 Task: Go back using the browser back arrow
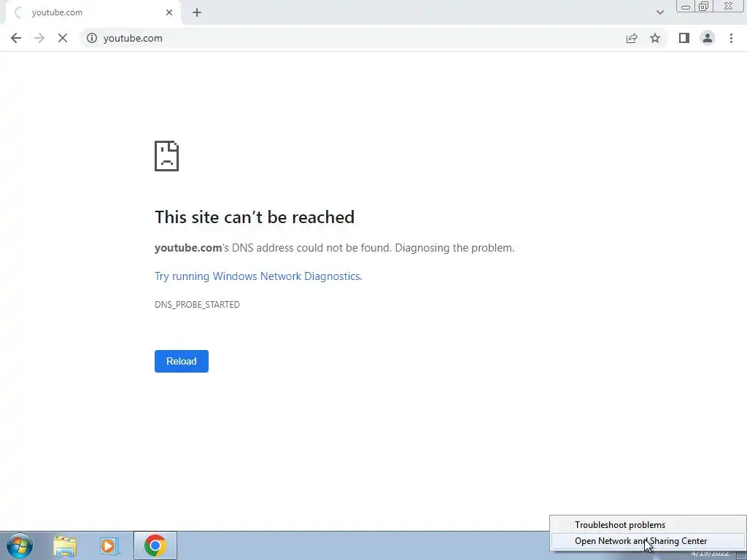pyautogui.click(x=16, y=38)
